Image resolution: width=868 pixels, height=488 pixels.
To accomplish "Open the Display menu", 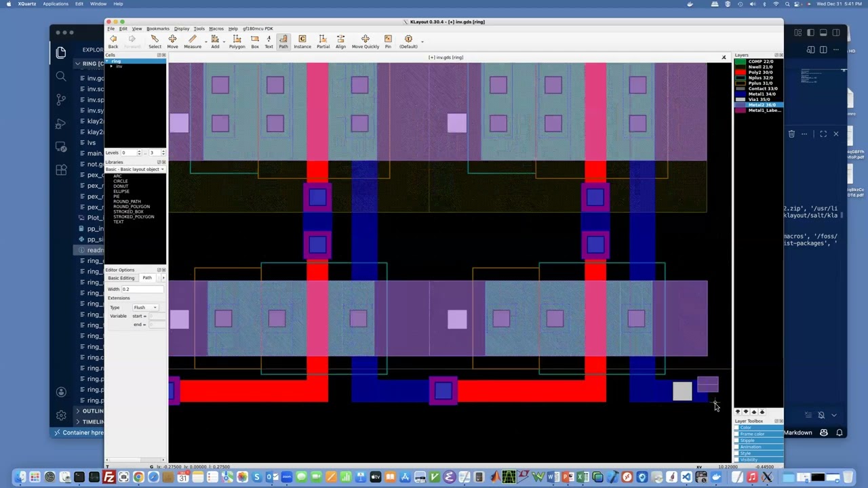I will [182, 28].
